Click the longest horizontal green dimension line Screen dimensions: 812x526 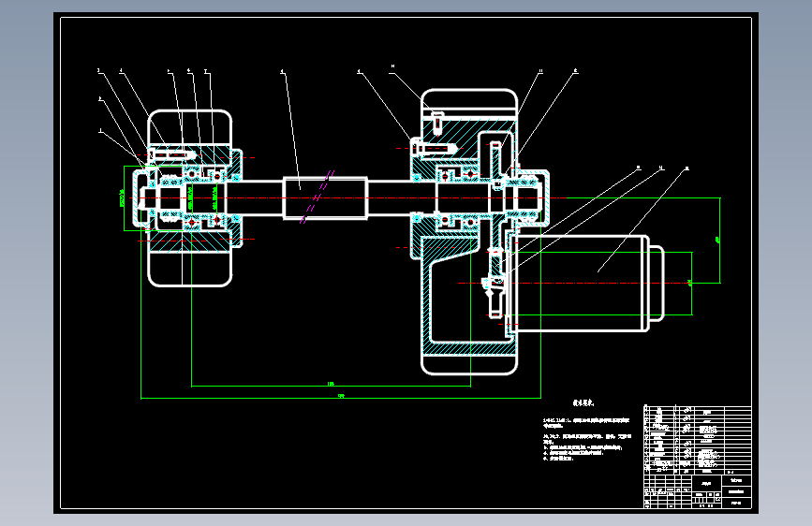[341, 398]
